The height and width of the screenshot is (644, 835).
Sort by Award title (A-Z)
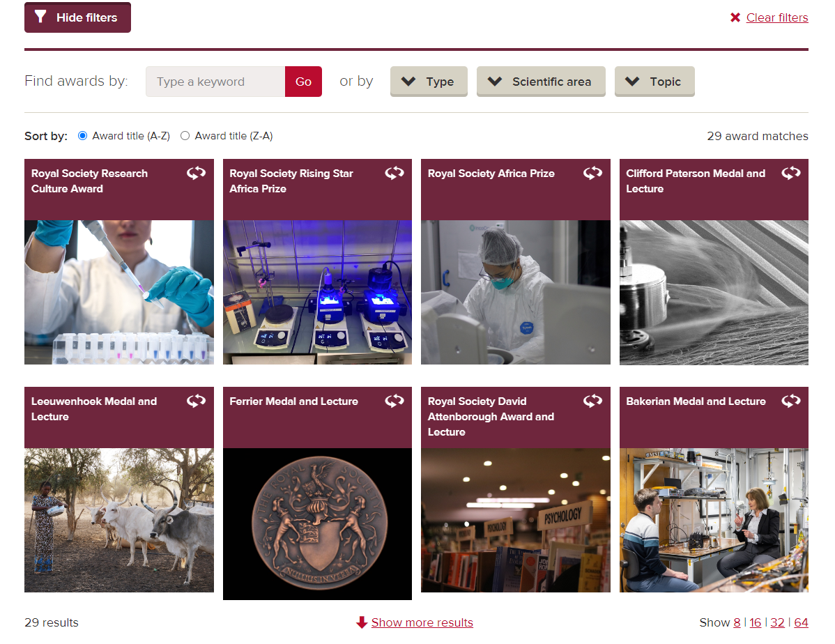[82, 136]
